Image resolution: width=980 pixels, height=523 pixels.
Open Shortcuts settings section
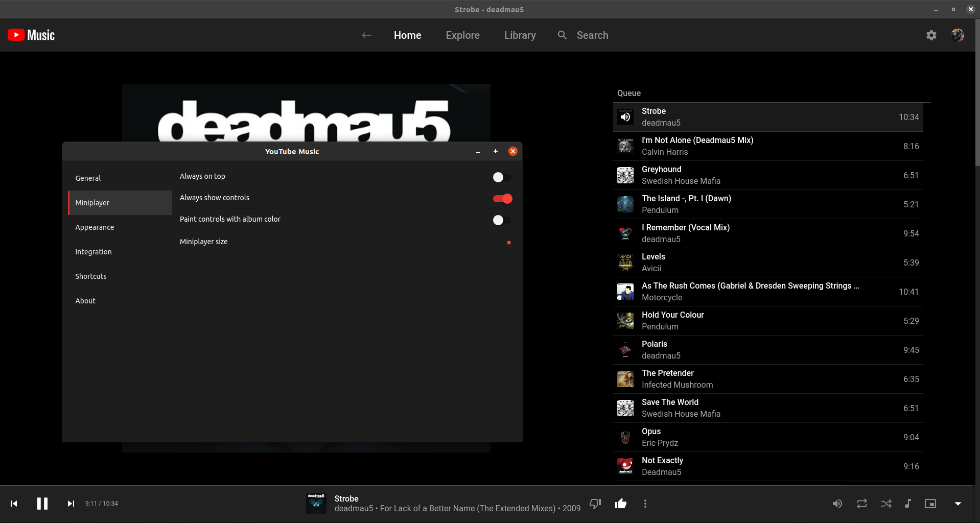(120, 276)
